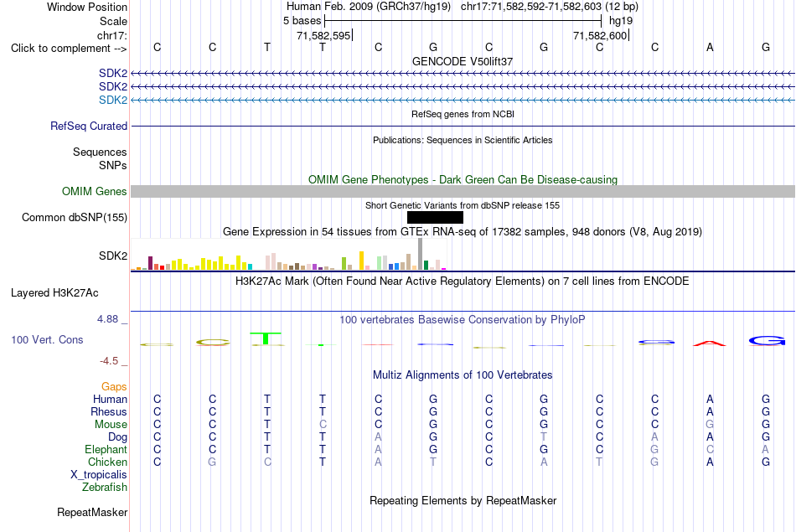Click the position label 71,582,595
Viewport: 796px width, 532px height.
324,35
